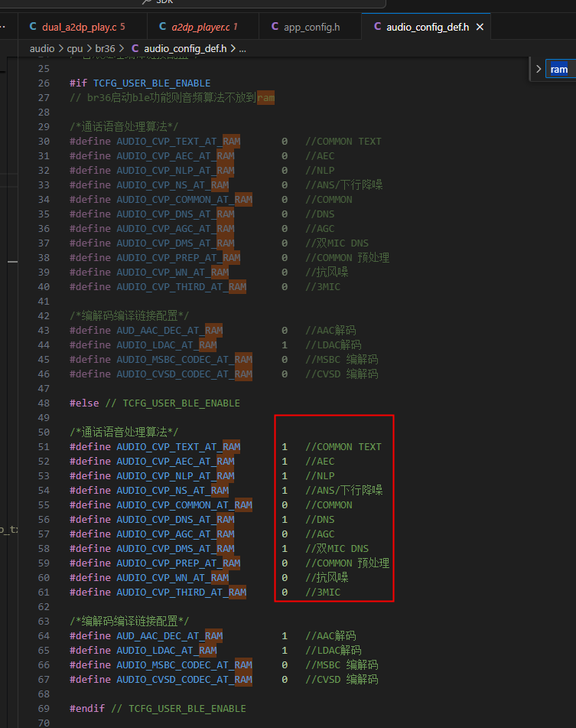
Task: Click AUDIO_MSBC_CODEC_AT_RAM on line 66
Action: 184,665
